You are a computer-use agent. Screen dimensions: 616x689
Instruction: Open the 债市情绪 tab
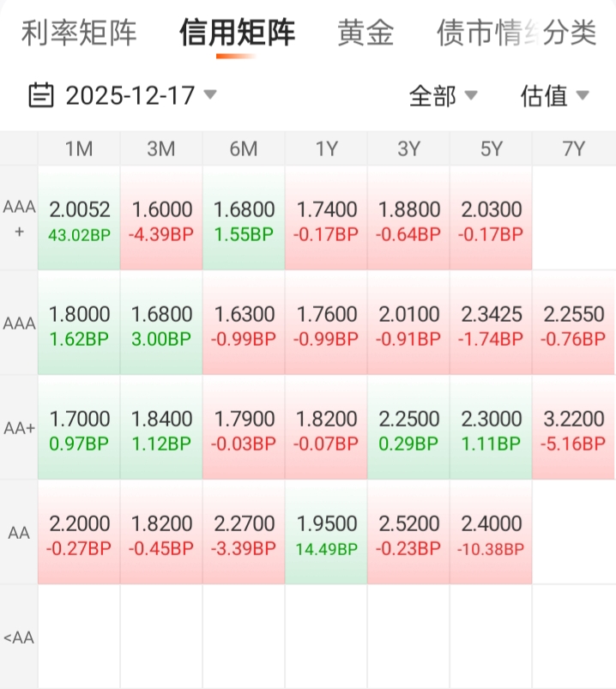[x=476, y=33]
